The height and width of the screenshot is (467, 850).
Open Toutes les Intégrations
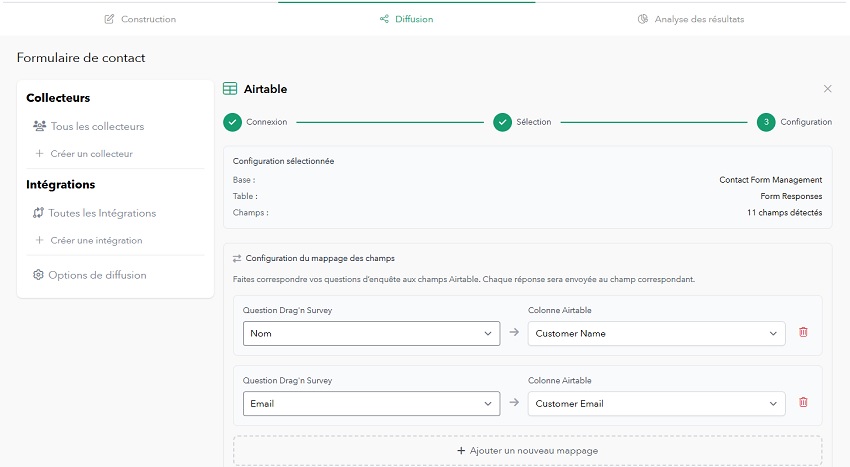tap(94, 213)
